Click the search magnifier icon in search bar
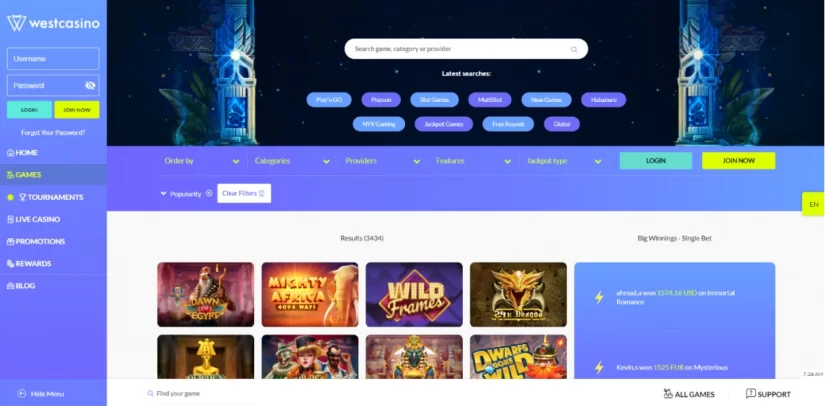 pyautogui.click(x=574, y=49)
